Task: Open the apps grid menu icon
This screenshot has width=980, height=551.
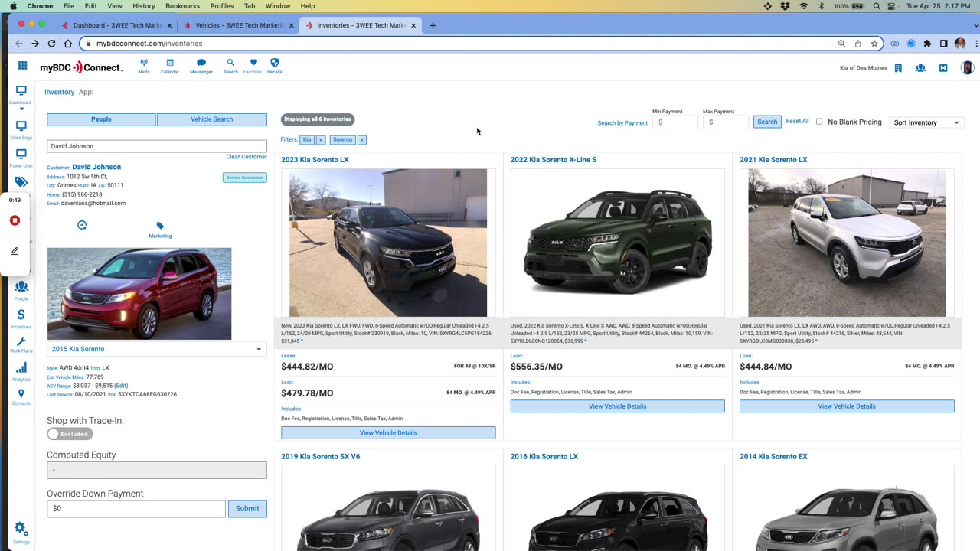Action: (22, 66)
